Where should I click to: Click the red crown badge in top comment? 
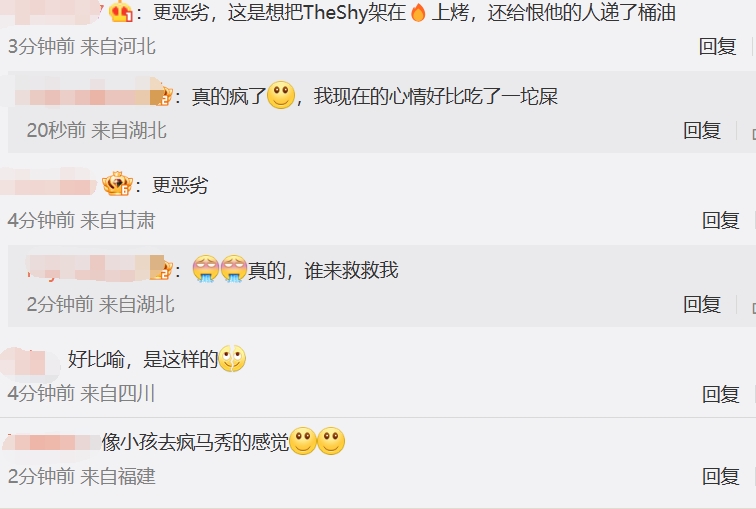click(121, 11)
